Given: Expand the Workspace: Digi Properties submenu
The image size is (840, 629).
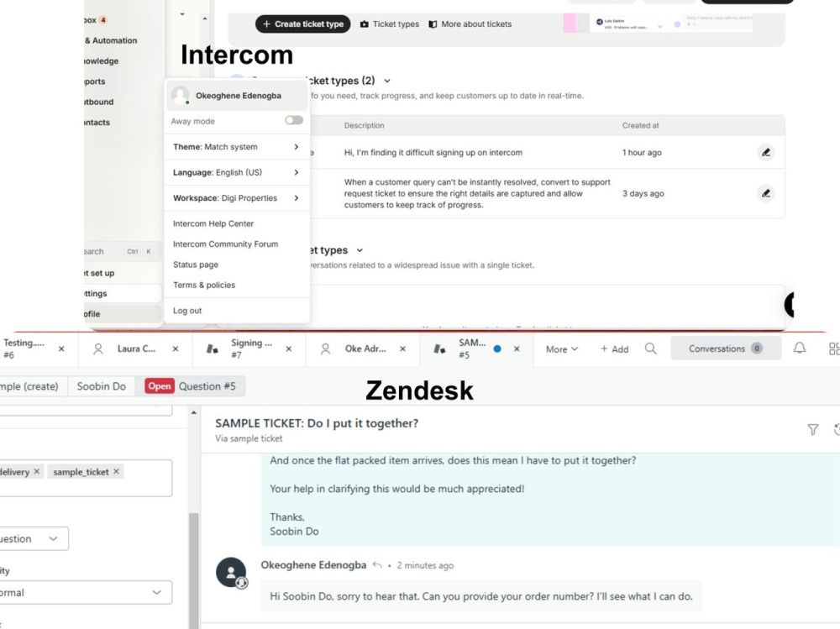Looking at the screenshot, I should click(236, 198).
